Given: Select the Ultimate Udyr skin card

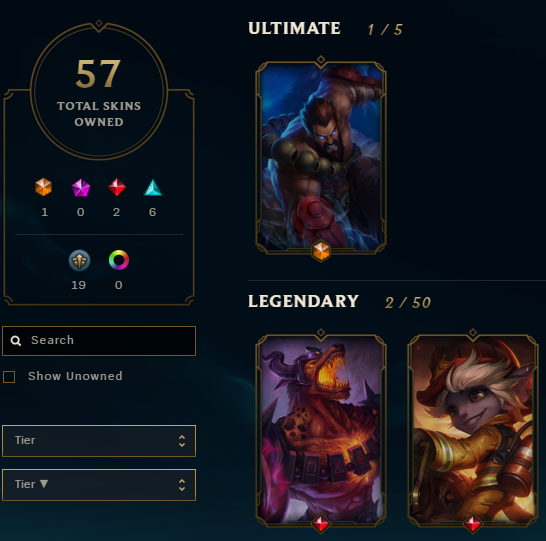Looking at the screenshot, I should pos(321,157).
